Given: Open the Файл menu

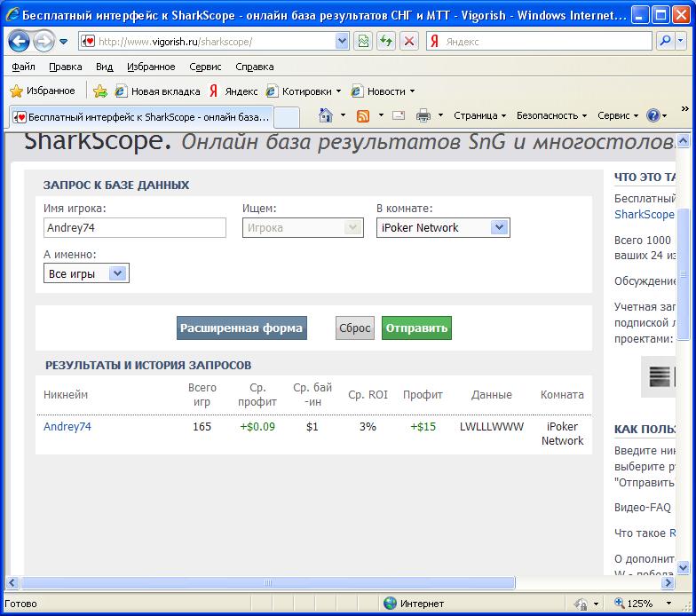Looking at the screenshot, I should pyautogui.click(x=23, y=67).
